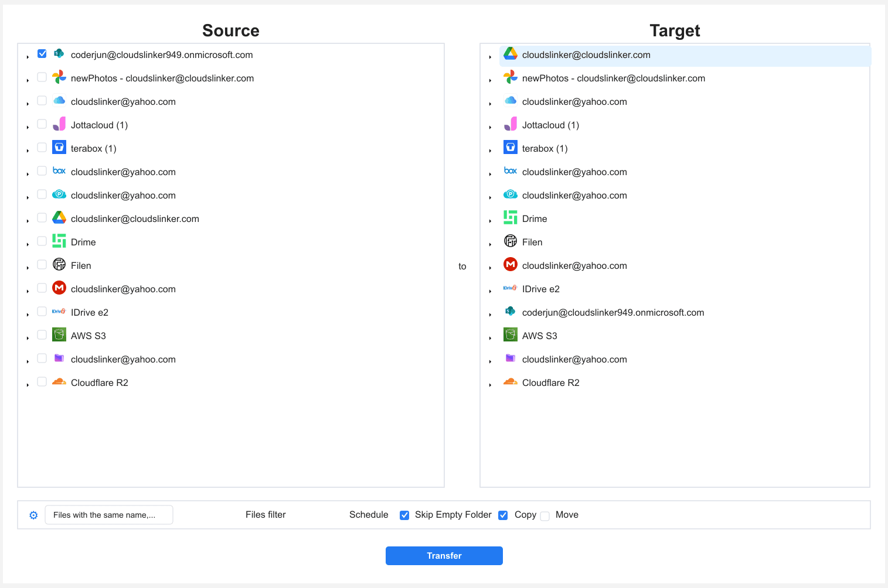
Task: Click the Transfer button
Action: click(444, 556)
